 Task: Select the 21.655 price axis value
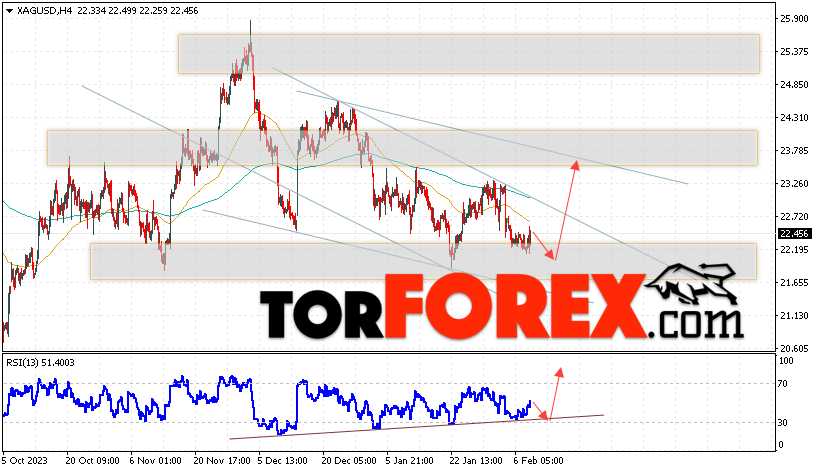794,283
